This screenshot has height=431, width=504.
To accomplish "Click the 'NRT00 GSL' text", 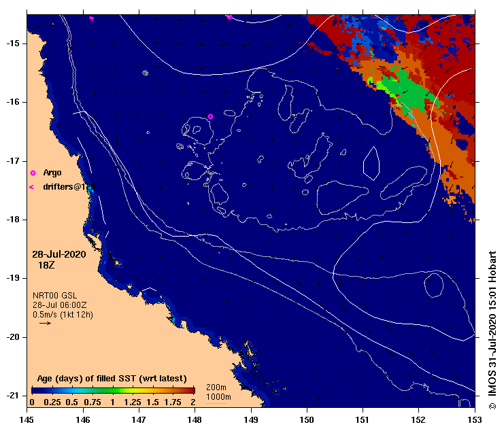I will click(x=54, y=296).
